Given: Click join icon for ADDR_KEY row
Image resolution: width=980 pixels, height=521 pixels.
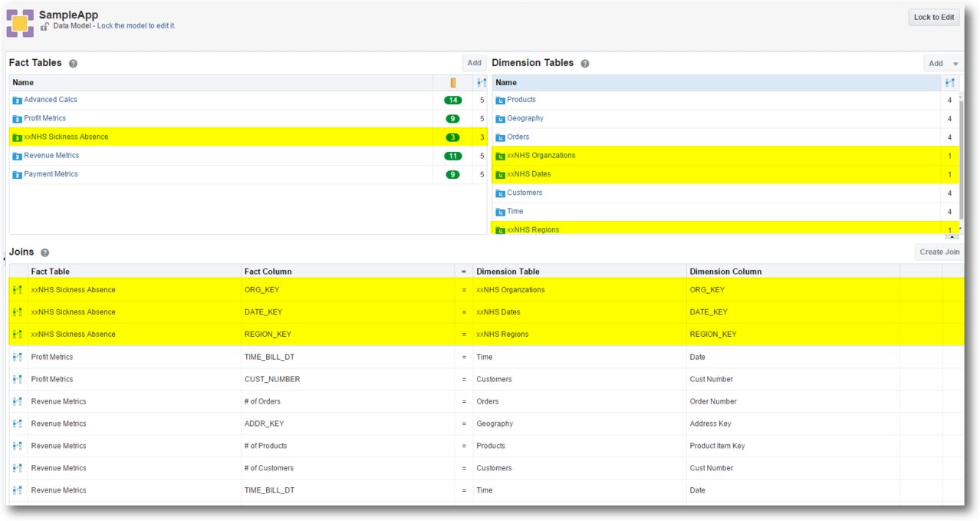Looking at the screenshot, I should tap(18, 424).
